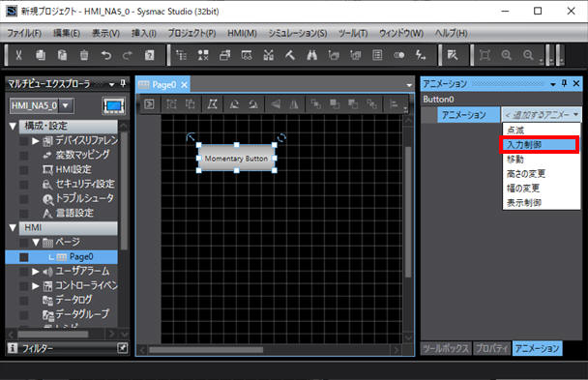Screen dimensions: 588x380
Task: Click the canvas horizontal scrollbar
Action: pyautogui.click(x=206, y=350)
